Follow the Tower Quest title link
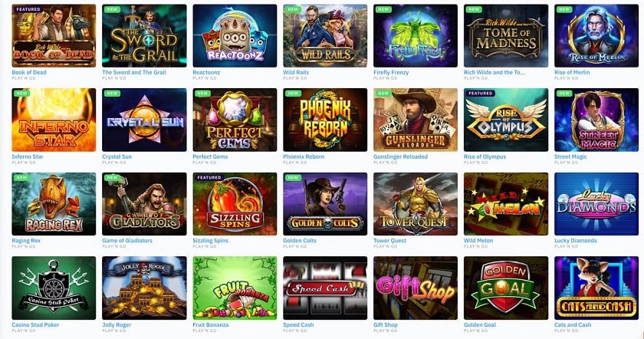The image size is (644, 339). (389, 240)
